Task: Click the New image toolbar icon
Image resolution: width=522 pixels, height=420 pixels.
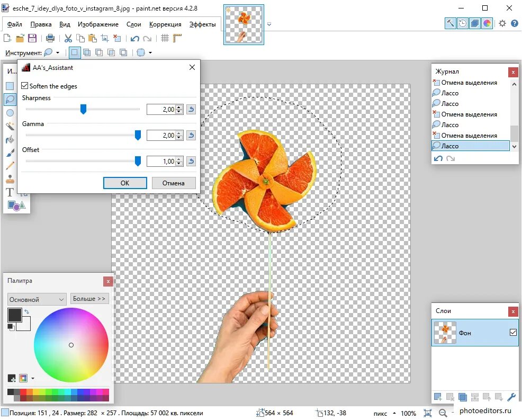Action: click(x=7, y=38)
